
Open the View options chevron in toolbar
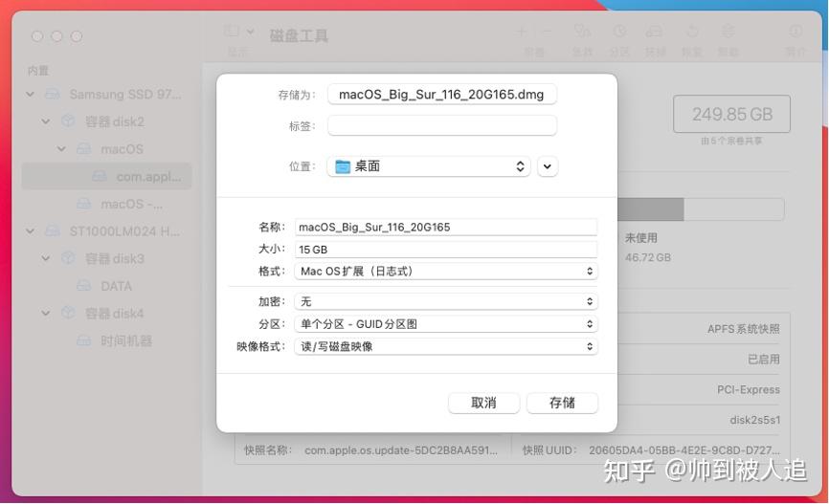point(251,32)
